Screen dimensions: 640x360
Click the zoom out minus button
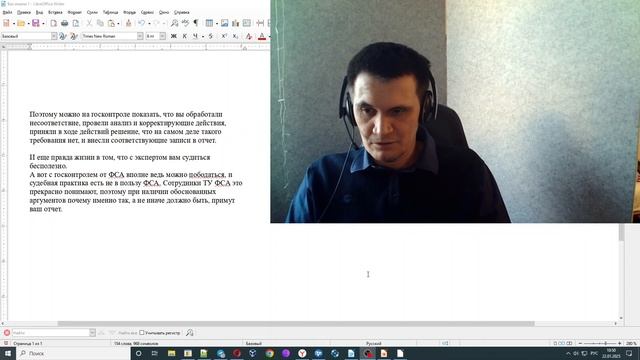point(580,344)
